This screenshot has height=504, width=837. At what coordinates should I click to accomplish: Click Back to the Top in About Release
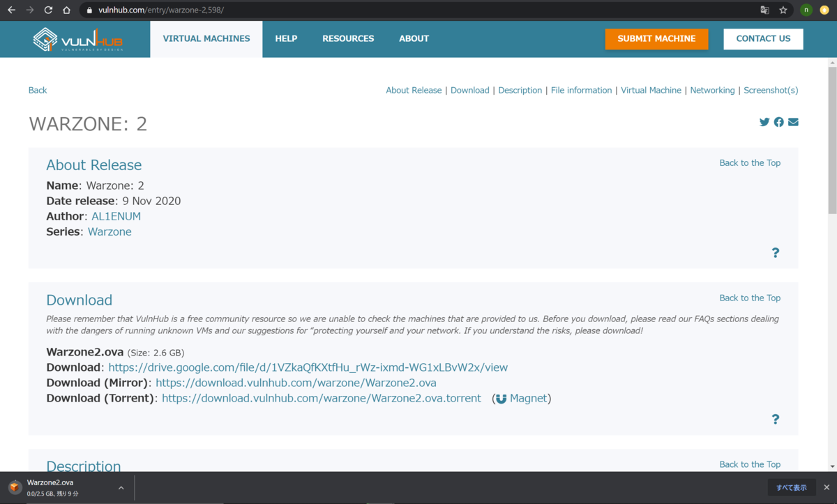[750, 162]
